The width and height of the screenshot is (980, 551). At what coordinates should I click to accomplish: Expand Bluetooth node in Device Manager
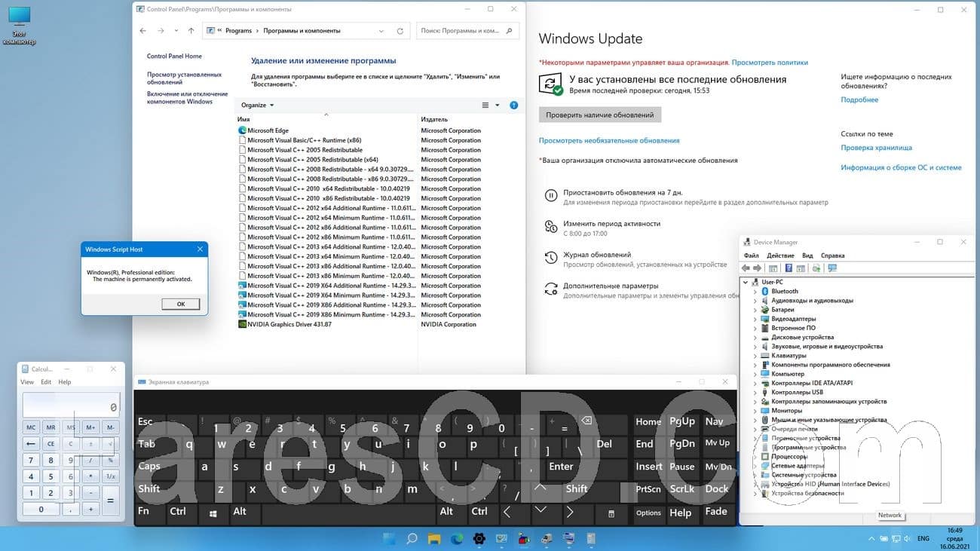tap(755, 292)
